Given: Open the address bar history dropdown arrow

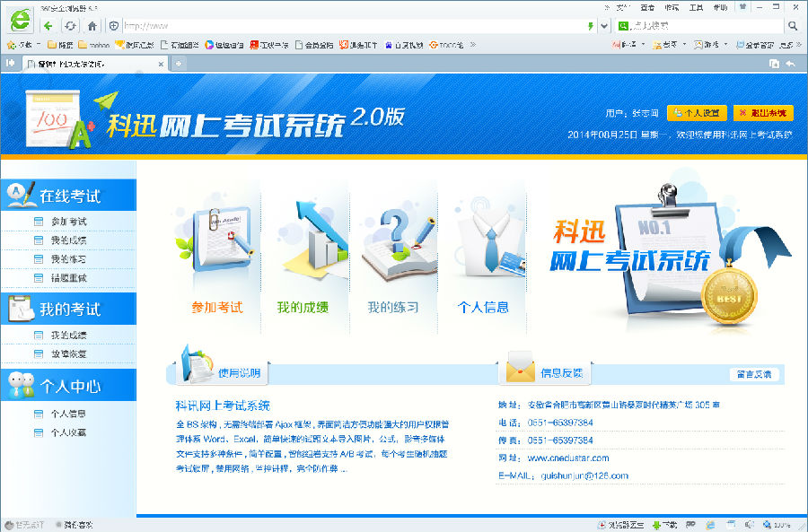Looking at the screenshot, I should (604, 26).
